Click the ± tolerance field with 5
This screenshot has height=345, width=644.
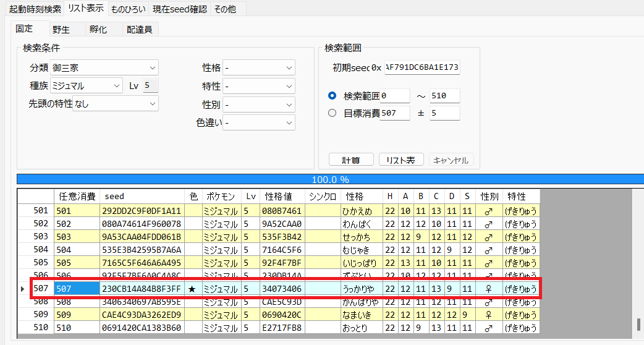[x=445, y=113]
